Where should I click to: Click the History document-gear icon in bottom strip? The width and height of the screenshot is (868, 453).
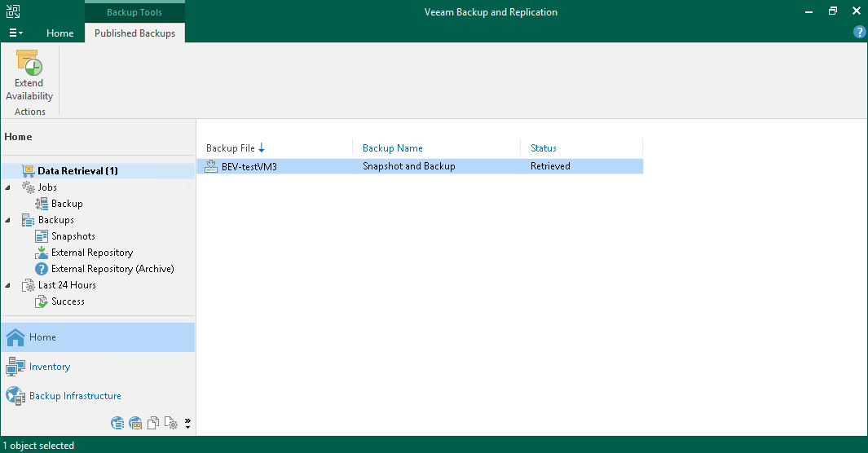tap(171, 424)
